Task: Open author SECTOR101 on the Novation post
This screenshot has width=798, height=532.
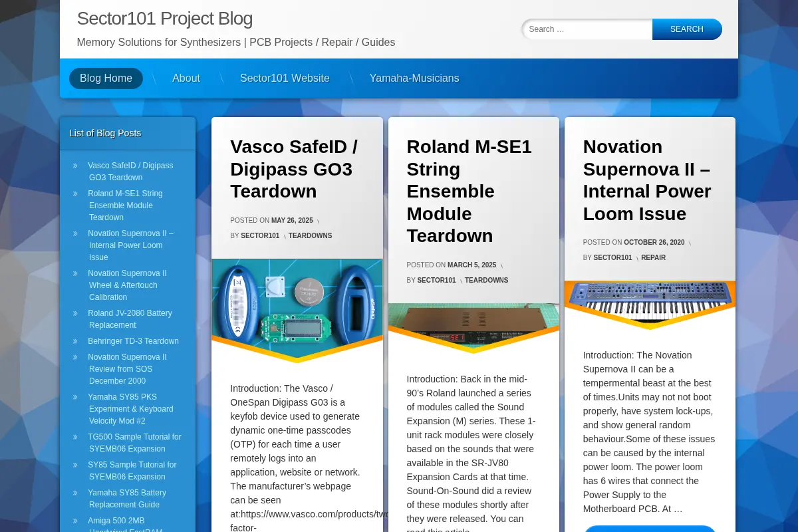Action: [612, 258]
